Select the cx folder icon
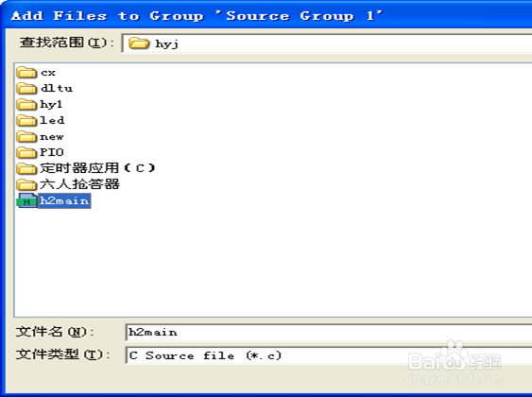532x397 pixels. click(26, 72)
